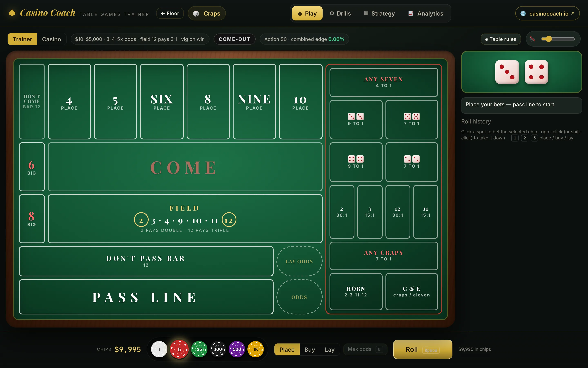
Task: Select the red 5 chip
Action: pos(179,349)
